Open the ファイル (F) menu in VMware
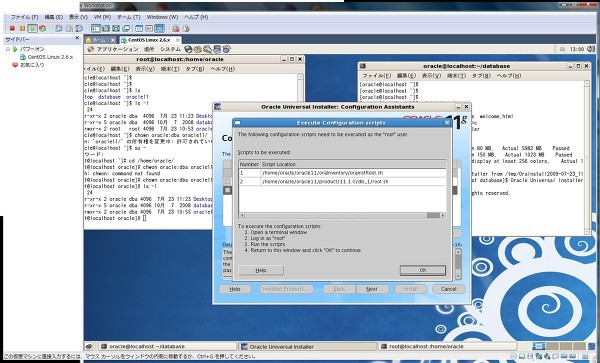Screen dimensions: 600x363 coord(24,17)
